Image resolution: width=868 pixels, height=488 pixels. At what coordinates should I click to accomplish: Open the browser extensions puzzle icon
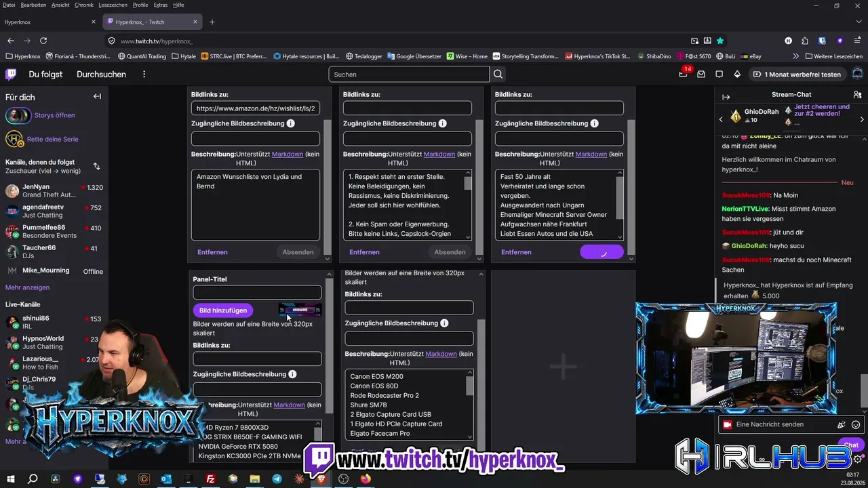point(804,41)
